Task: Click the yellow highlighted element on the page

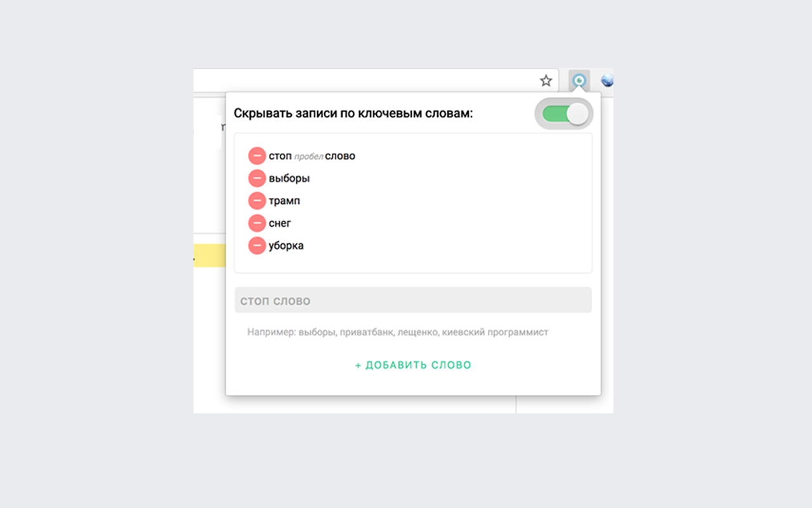Action: pyautogui.click(x=210, y=255)
